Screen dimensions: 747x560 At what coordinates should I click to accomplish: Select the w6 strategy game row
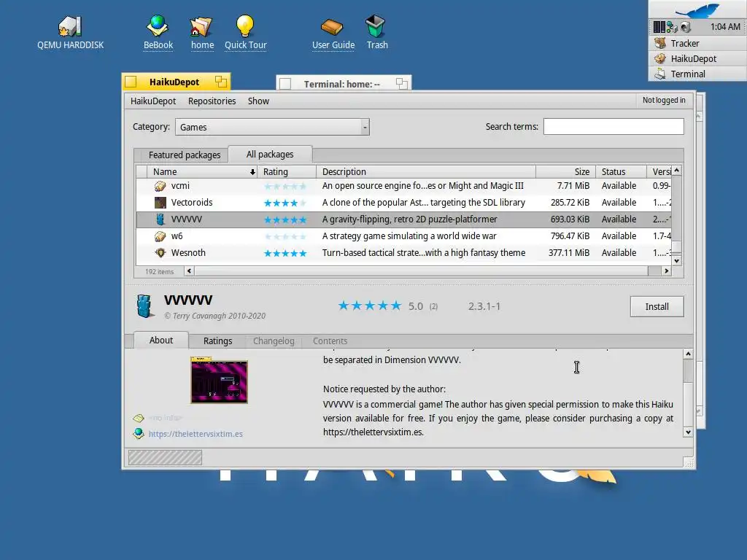click(x=403, y=236)
